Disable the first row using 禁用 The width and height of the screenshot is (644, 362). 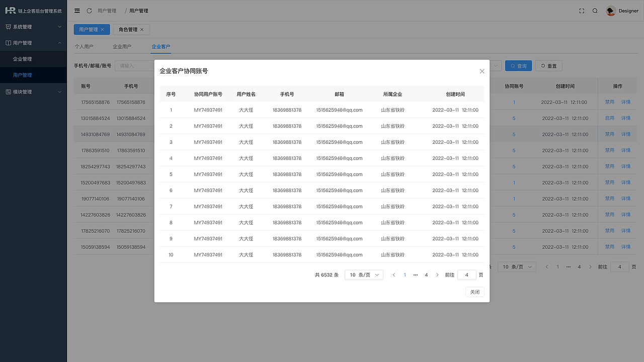(x=609, y=102)
